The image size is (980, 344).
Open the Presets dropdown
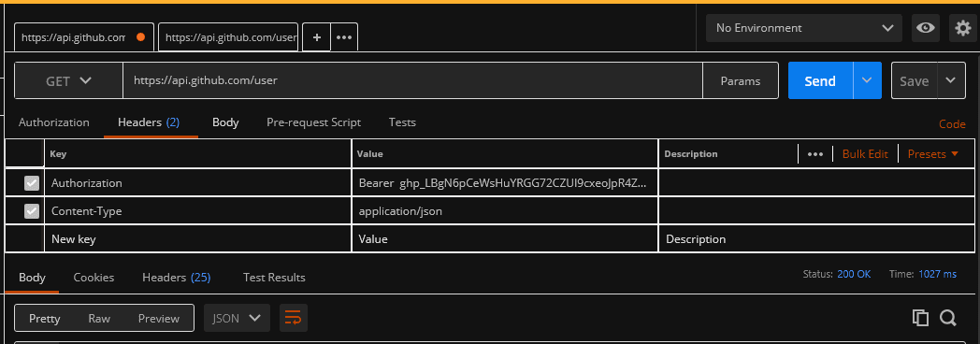(x=932, y=154)
